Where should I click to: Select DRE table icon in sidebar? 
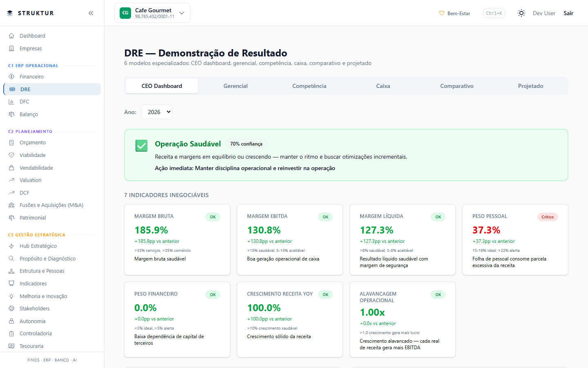(x=12, y=89)
